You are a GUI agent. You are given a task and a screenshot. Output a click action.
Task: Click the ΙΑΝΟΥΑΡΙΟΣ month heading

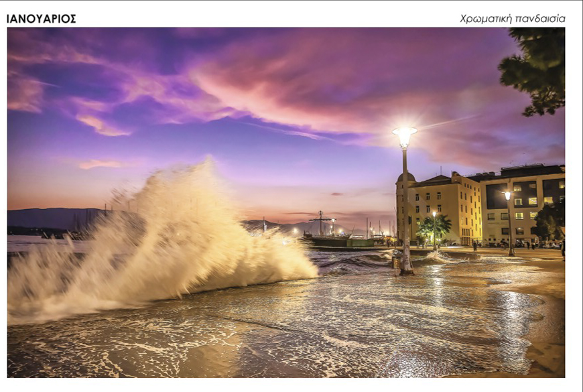(x=41, y=19)
